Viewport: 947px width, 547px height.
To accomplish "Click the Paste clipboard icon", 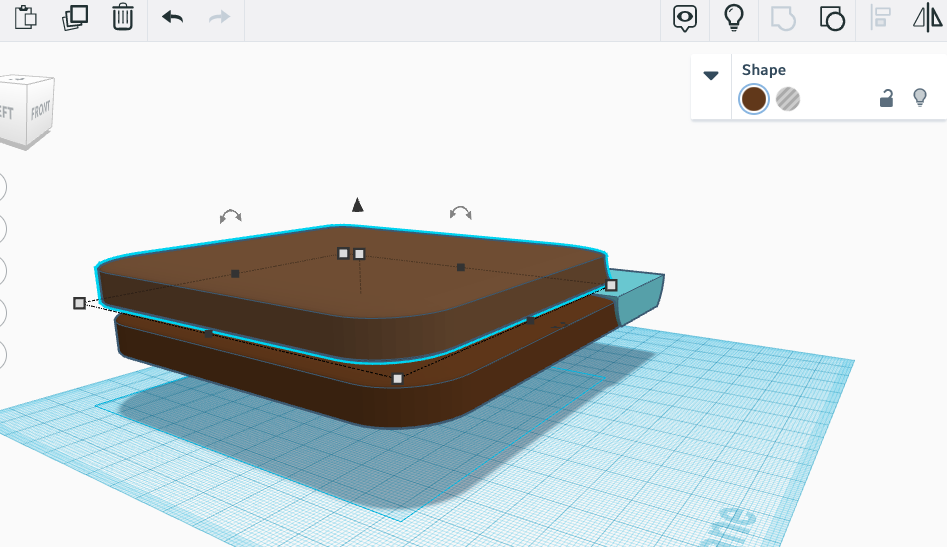I will (x=25, y=17).
